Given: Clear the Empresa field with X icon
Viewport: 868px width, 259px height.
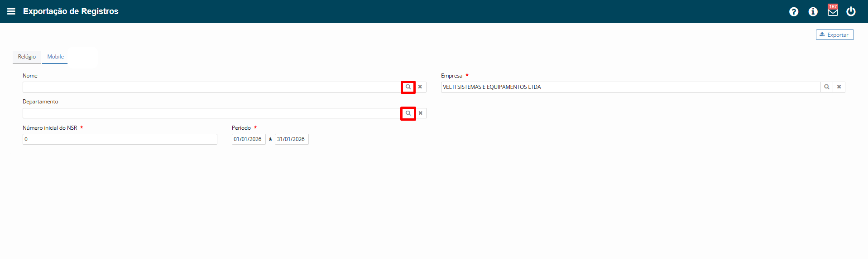Looking at the screenshot, I should tap(839, 87).
